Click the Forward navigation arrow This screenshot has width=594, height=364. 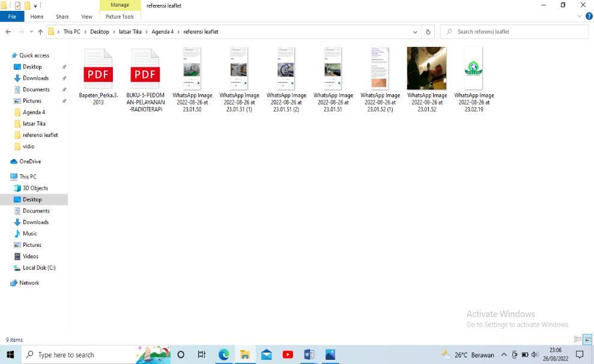pyautogui.click(x=21, y=32)
